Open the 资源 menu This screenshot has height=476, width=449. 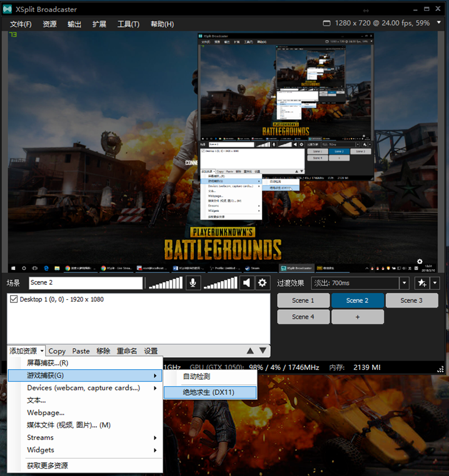(x=49, y=24)
